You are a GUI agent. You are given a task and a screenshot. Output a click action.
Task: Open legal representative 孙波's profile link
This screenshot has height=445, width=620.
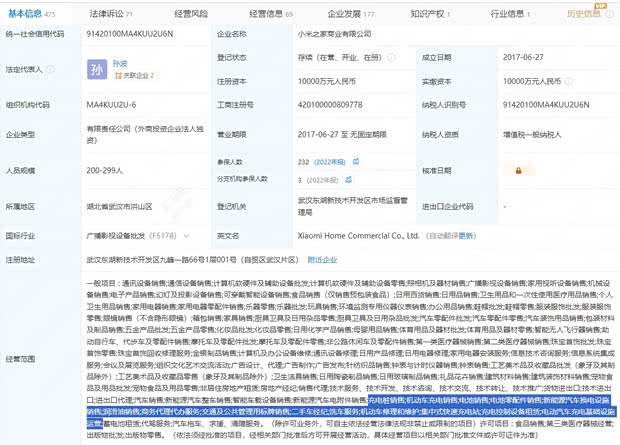pos(122,63)
